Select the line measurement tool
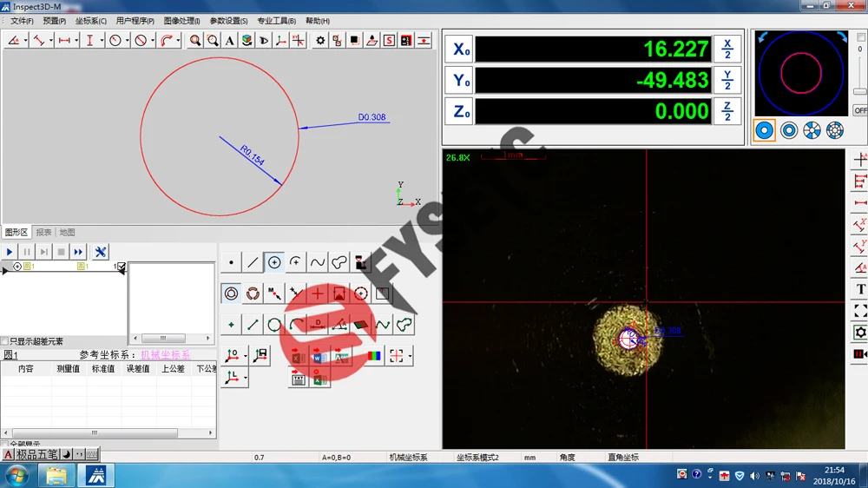The height and width of the screenshot is (488, 868). pos(253,262)
